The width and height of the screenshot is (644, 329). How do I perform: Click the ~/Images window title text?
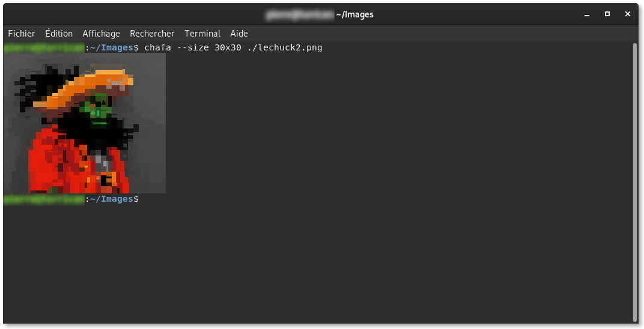pos(354,14)
